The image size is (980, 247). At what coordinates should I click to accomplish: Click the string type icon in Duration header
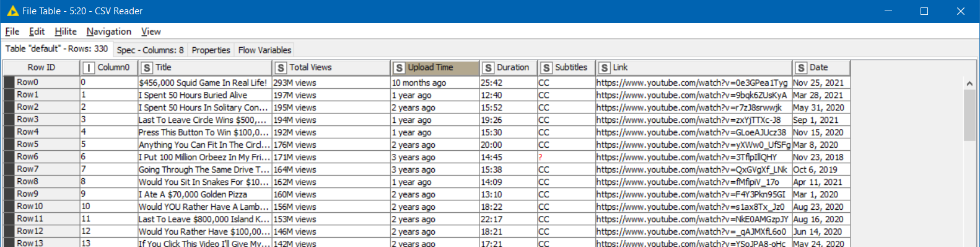click(488, 68)
